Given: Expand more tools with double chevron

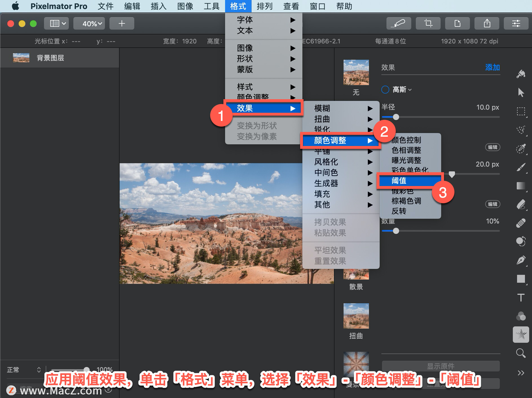Looking at the screenshot, I should (x=521, y=373).
